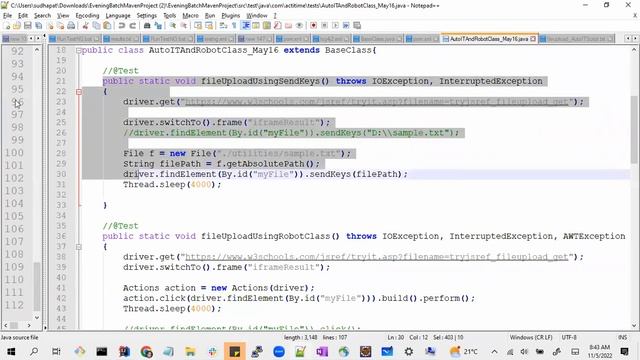
Task: Open Find dialog with binoculars icon
Action: pyautogui.click(x=147, y=25)
